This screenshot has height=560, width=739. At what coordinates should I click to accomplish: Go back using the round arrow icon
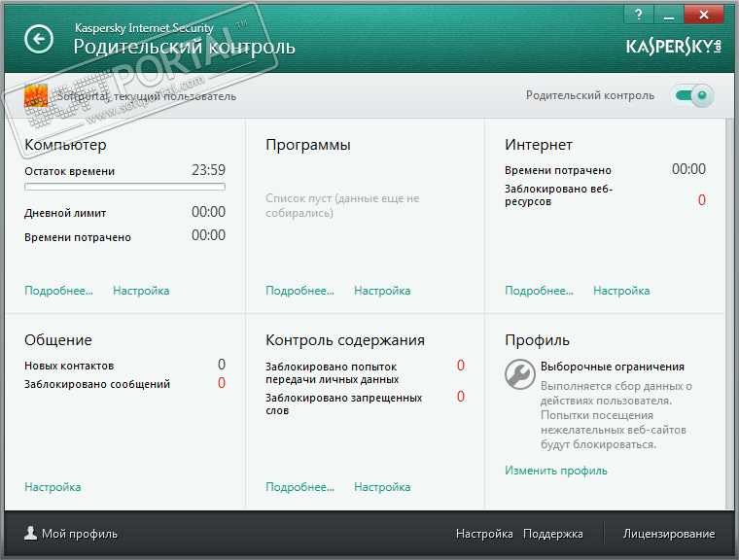[39, 39]
